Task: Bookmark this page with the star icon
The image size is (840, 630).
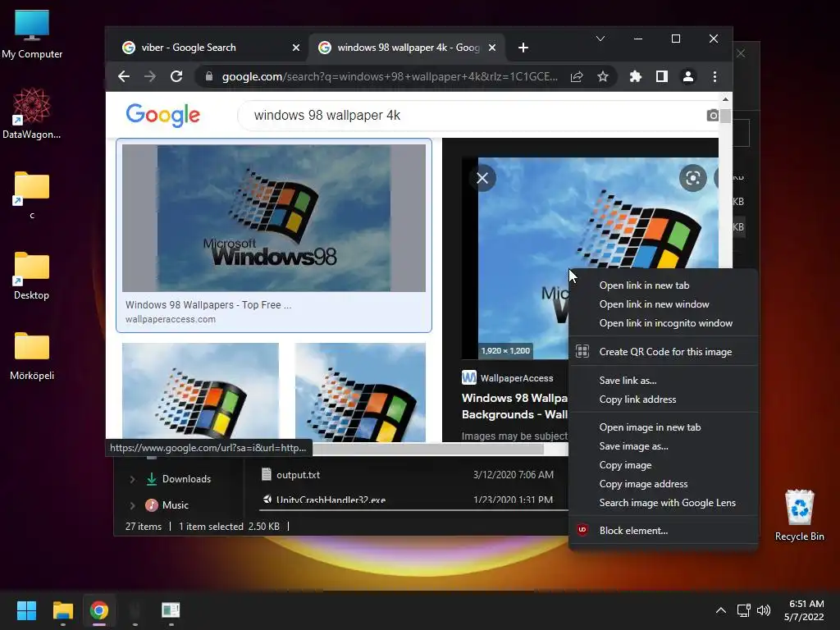Action: point(603,76)
